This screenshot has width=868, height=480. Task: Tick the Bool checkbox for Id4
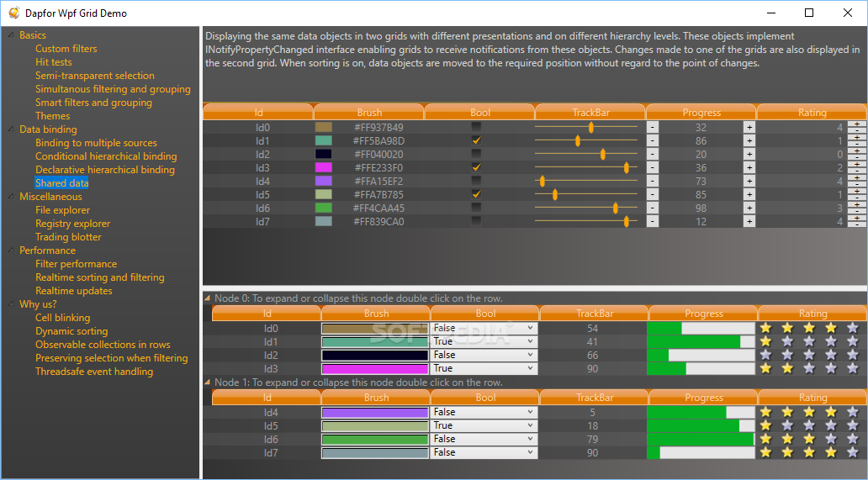click(x=476, y=181)
